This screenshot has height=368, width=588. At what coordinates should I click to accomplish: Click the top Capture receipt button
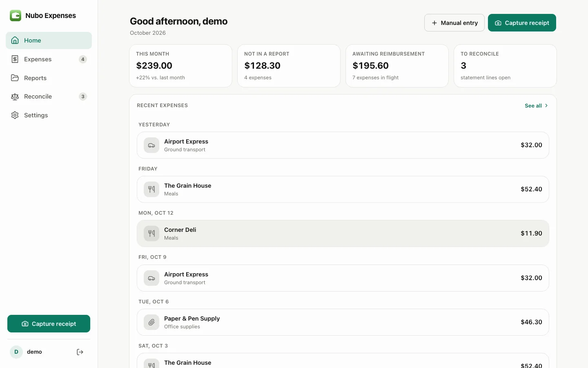click(x=522, y=23)
